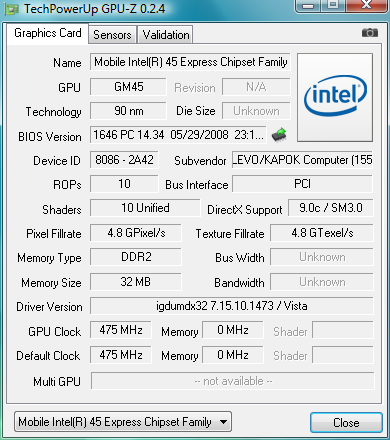The height and width of the screenshot is (440, 390).
Task: Click the camera screenshot icon
Action: [x=370, y=33]
